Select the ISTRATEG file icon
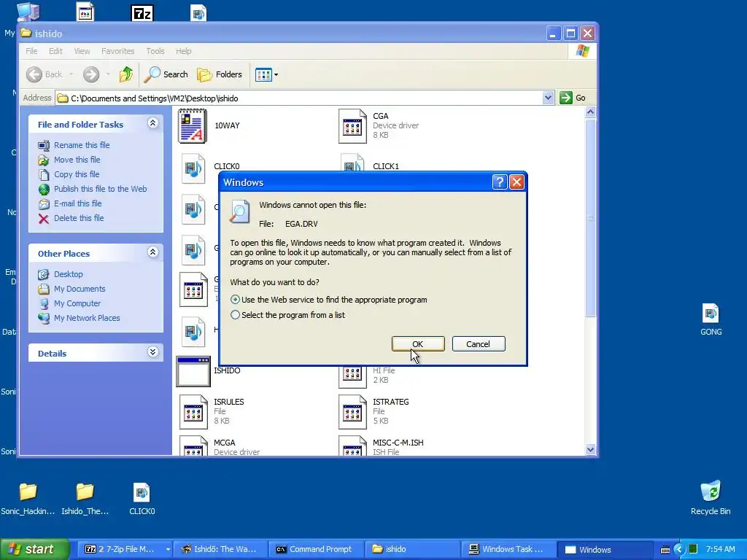The height and width of the screenshot is (560, 747). [x=352, y=412]
